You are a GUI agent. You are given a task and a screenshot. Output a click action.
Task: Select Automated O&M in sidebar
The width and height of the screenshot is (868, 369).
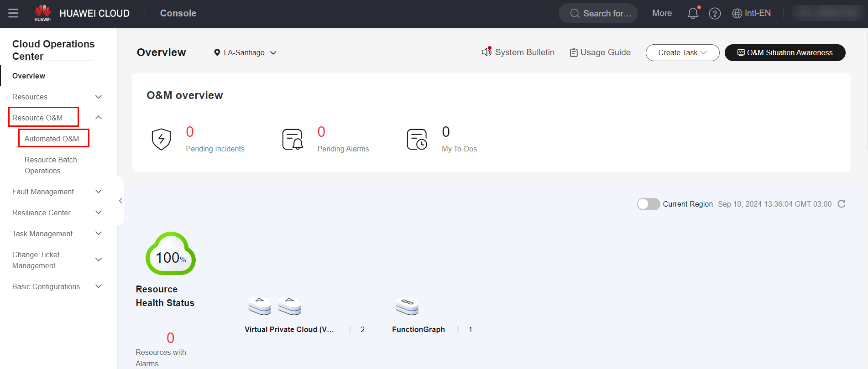pos(52,139)
